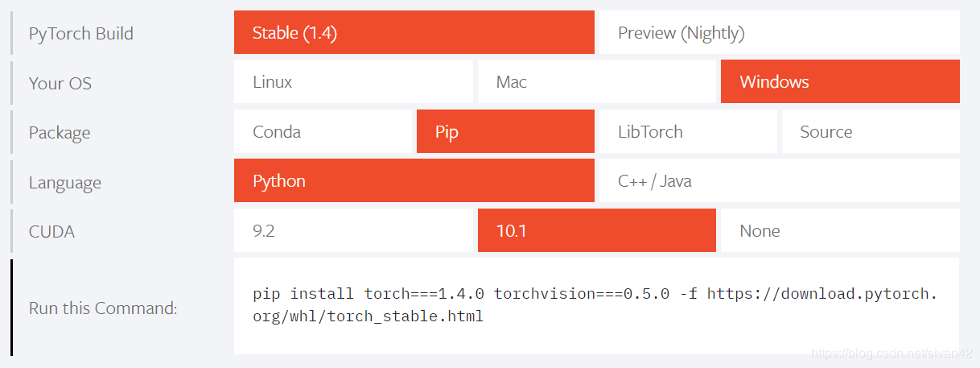Choose Conda as the package
Image resolution: width=980 pixels, height=368 pixels.
(x=323, y=132)
